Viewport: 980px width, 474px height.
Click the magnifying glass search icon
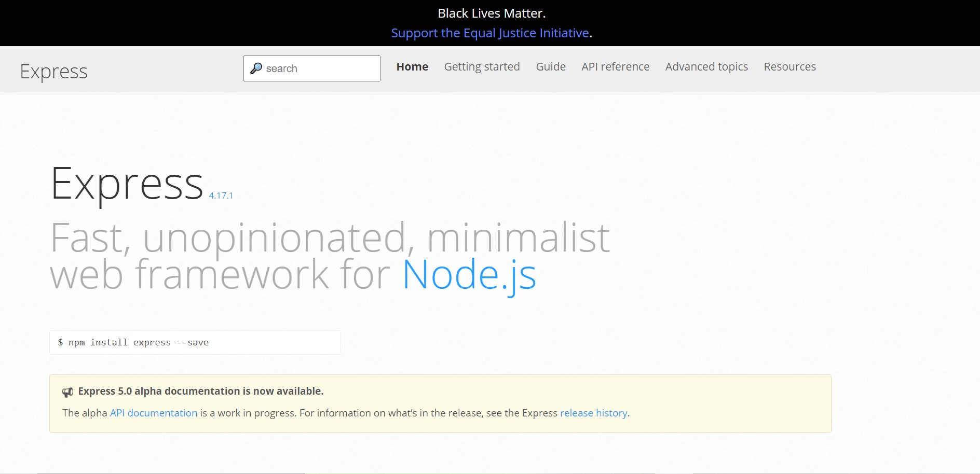256,68
